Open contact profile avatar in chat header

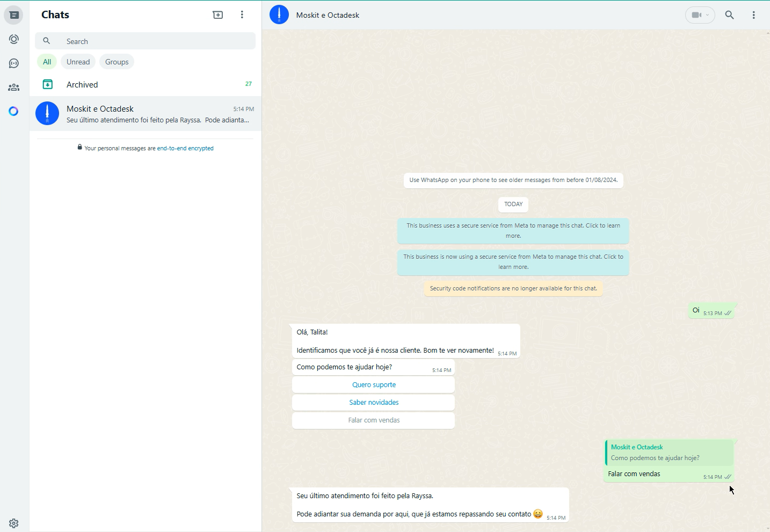pyautogui.click(x=279, y=15)
